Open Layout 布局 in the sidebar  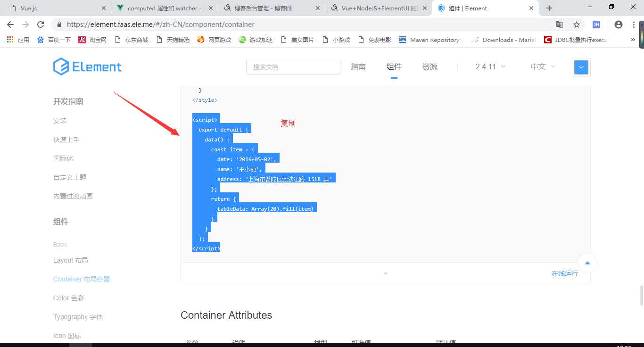[71, 260]
